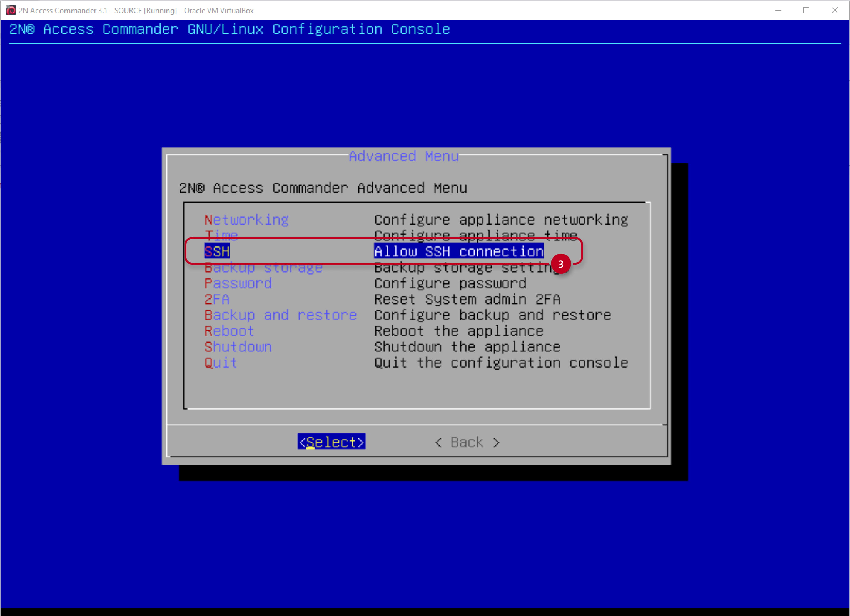The width and height of the screenshot is (850, 616).
Task: Minimize the VirtualBox window
Action: point(778,10)
